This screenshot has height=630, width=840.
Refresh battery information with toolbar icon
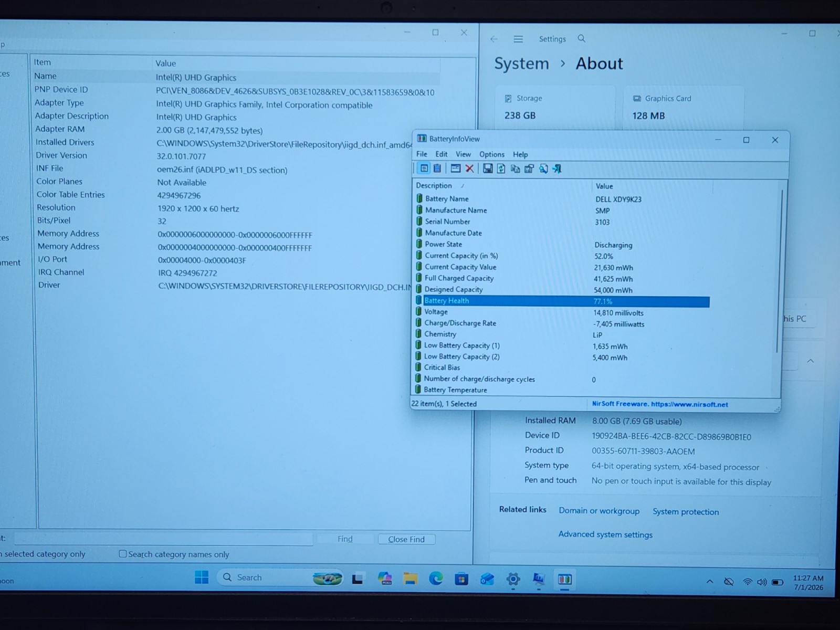point(501,169)
